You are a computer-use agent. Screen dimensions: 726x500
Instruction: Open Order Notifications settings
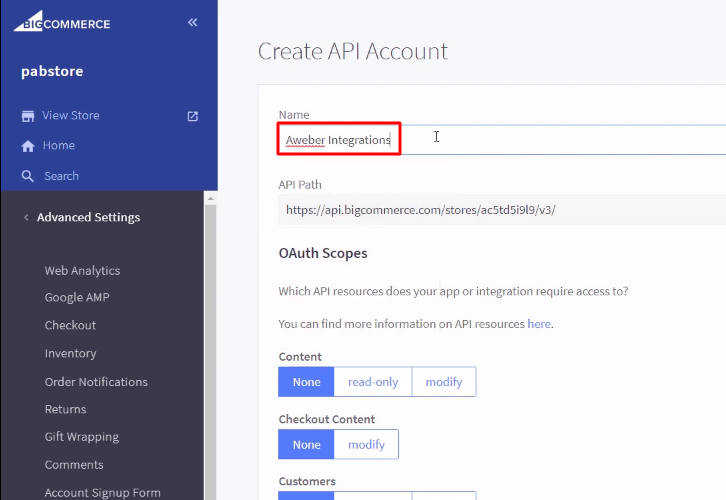96,381
